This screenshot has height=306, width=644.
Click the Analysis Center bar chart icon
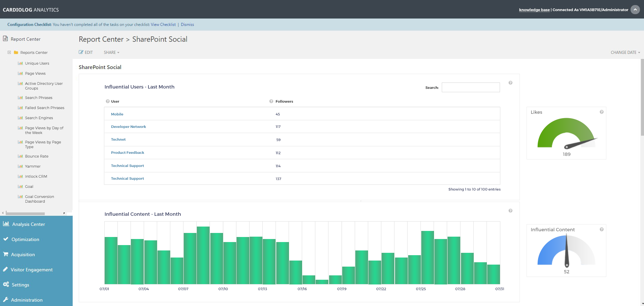(6, 224)
